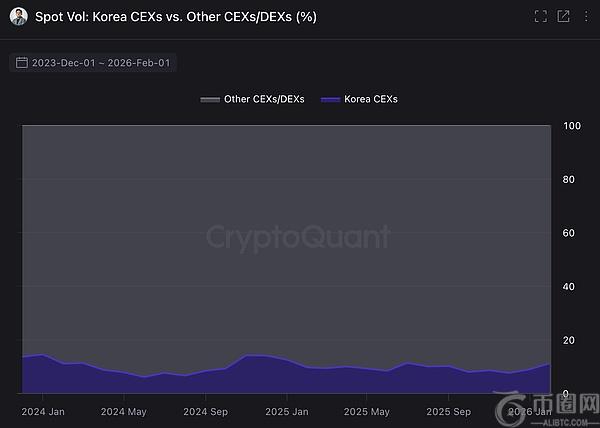
Task: Select the 2025 Sep axis label
Action: tap(449, 411)
